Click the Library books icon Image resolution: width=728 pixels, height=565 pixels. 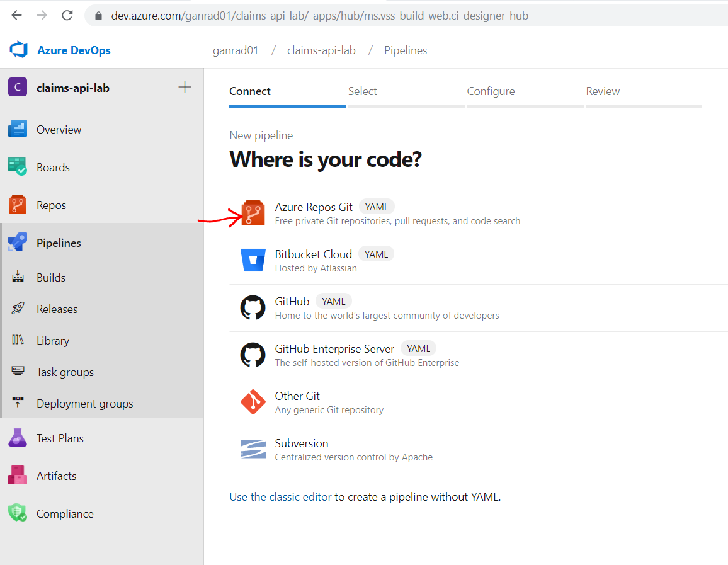(x=18, y=340)
